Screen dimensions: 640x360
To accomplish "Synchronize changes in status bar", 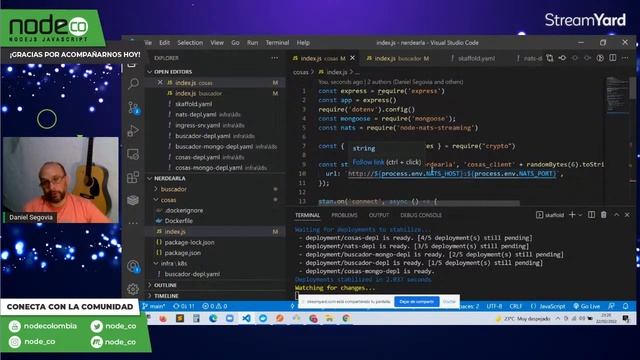I will coord(184,306).
